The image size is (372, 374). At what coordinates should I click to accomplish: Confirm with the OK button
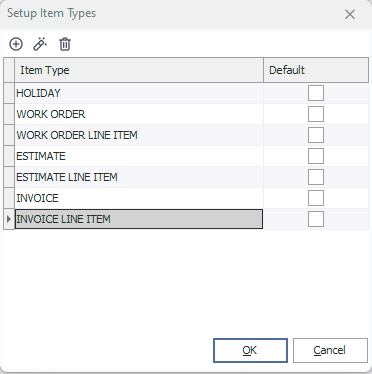250,350
